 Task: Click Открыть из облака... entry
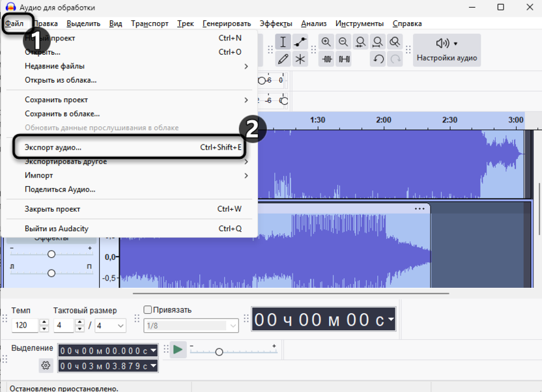pos(61,80)
